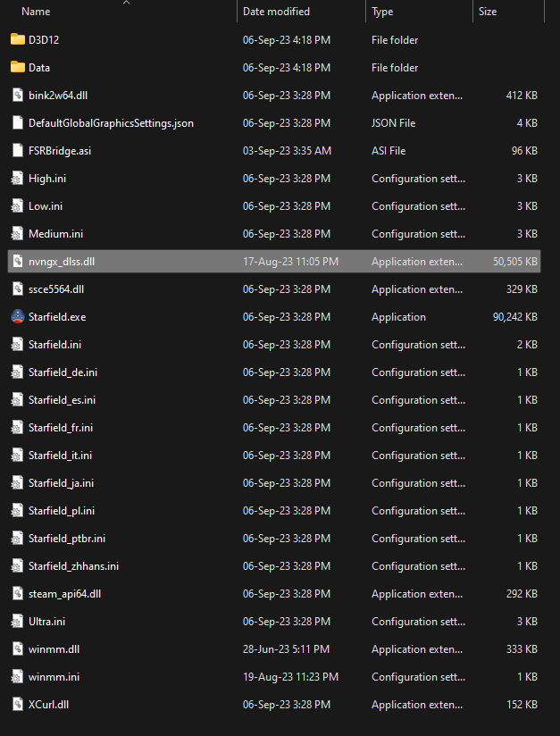Click the High.ini file icon
The width and height of the screenshot is (560, 736).
[x=17, y=179]
